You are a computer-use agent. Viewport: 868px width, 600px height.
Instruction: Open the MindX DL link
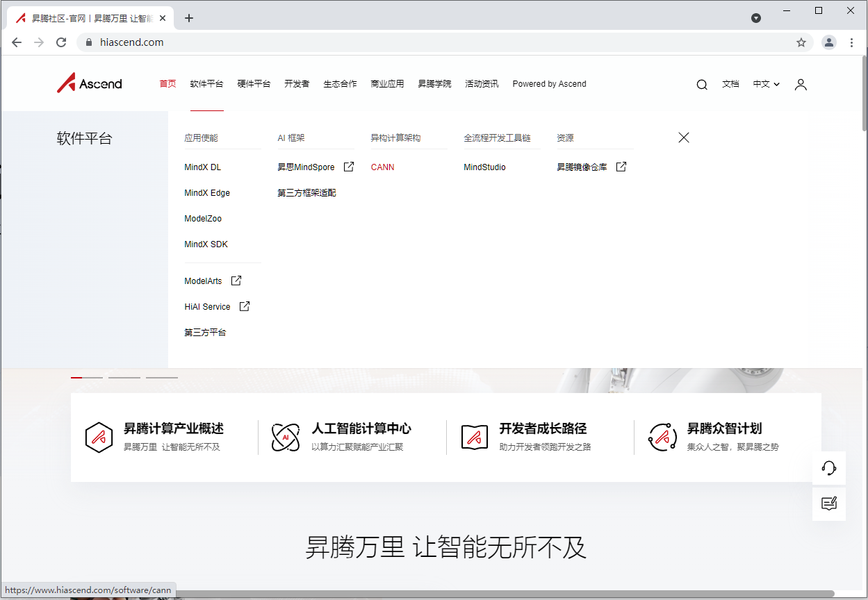(x=202, y=167)
